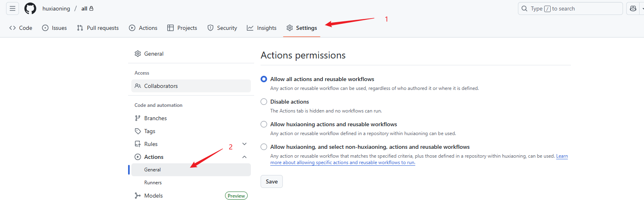Open Models settings page
Viewport: 644px width, 200px height.
click(191, 196)
